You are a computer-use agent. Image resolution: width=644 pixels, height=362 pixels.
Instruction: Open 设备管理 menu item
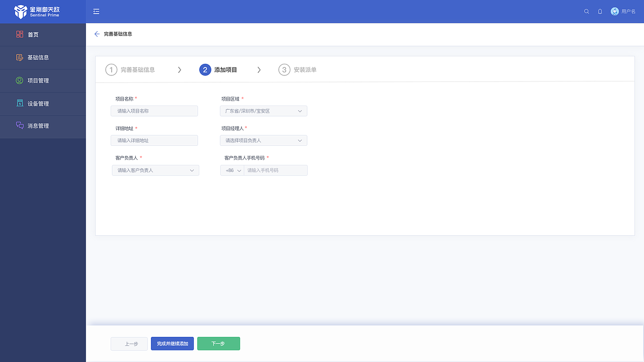(43, 104)
